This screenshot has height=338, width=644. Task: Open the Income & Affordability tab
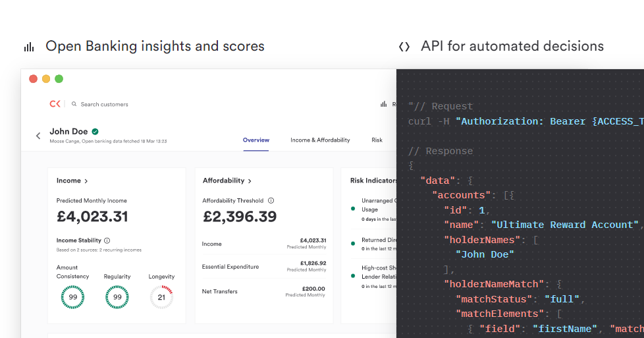coord(320,140)
